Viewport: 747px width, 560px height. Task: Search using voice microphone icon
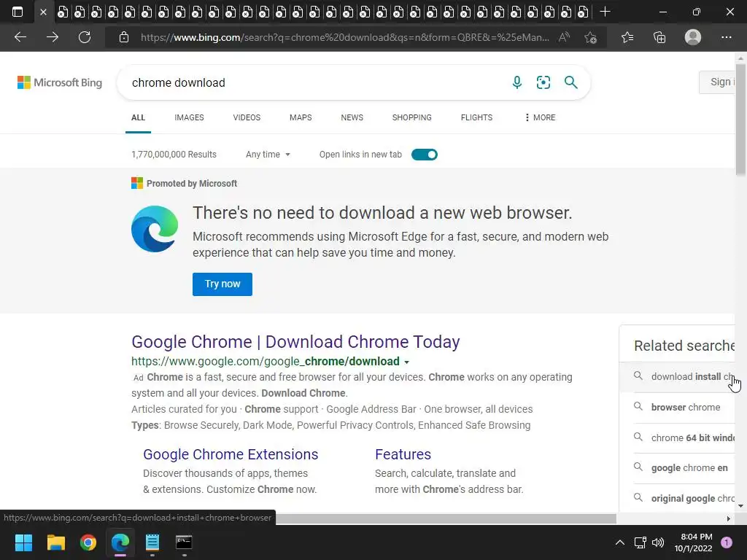pyautogui.click(x=517, y=82)
